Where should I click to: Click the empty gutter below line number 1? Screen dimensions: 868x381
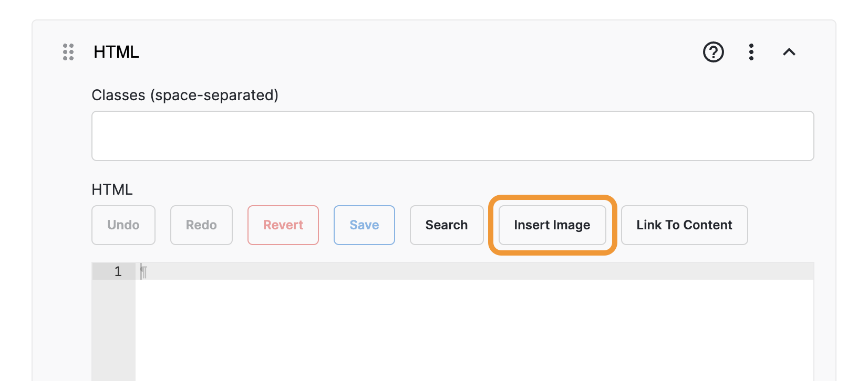coord(113,331)
